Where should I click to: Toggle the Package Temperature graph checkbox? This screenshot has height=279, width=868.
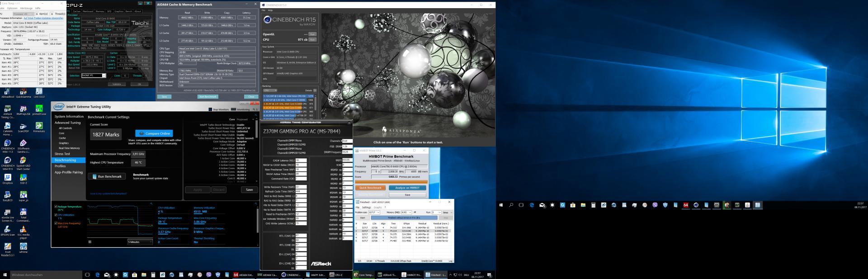pyautogui.click(x=56, y=207)
